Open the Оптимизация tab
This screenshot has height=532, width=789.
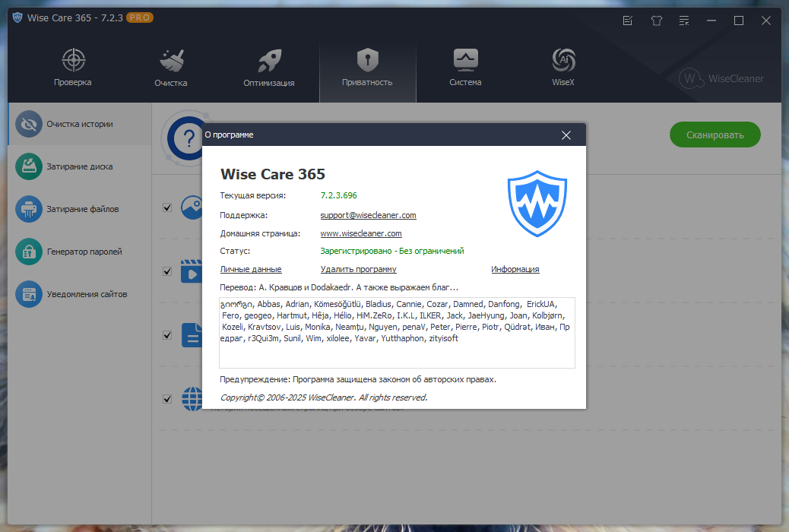(269, 68)
